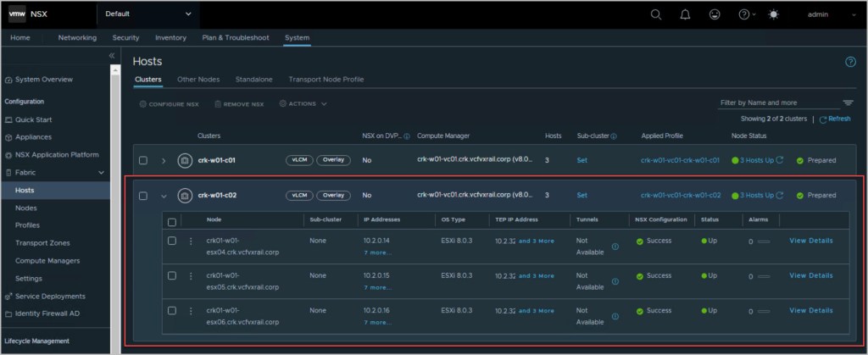This screenshot has height=355, width=868.
Task: Click the filter lines icon beside search
Action: tap(848, 103)
